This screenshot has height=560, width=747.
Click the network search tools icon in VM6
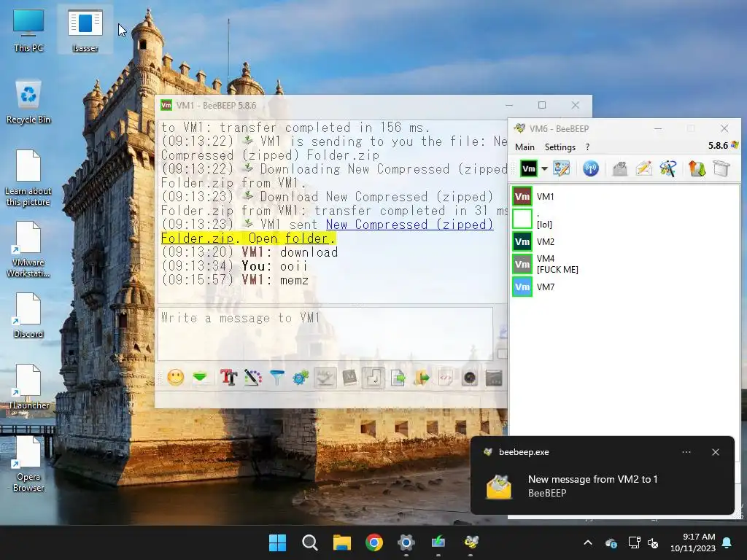pyautogui.click(x=668, y=168)
